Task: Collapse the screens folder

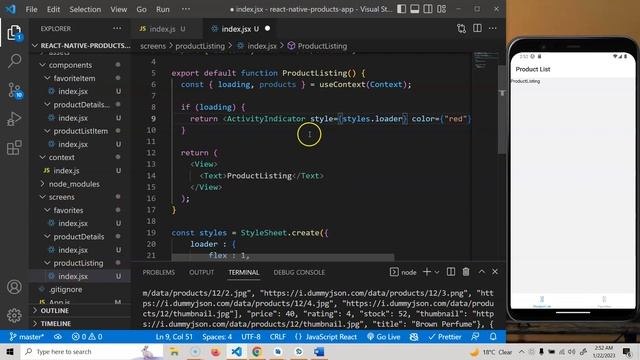Action: (x=80, y=197)
